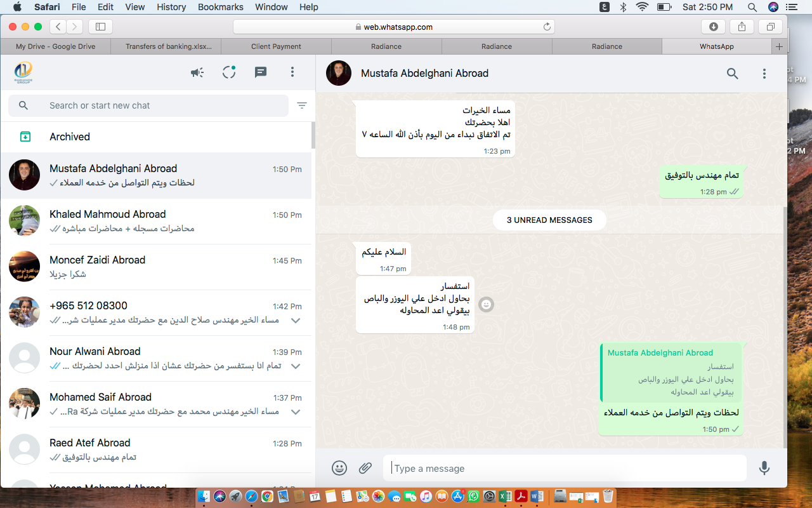Image resolution: width=812 pixels, height=508 pixels.
Task: Open WhatsApp app from the Dock
Action: (x=473, y=497)
